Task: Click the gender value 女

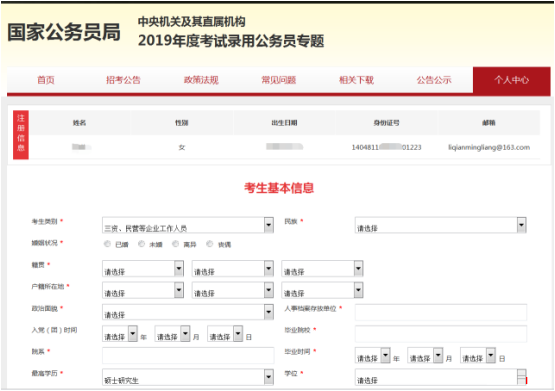Action: [x=182, y=147]
